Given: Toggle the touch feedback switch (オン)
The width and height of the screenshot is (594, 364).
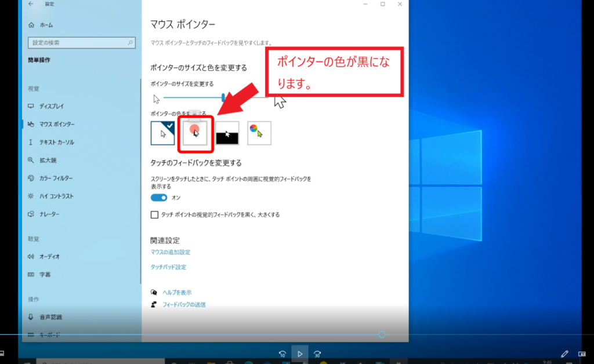Looking at the screenshot, I should (x=159, y=198).
